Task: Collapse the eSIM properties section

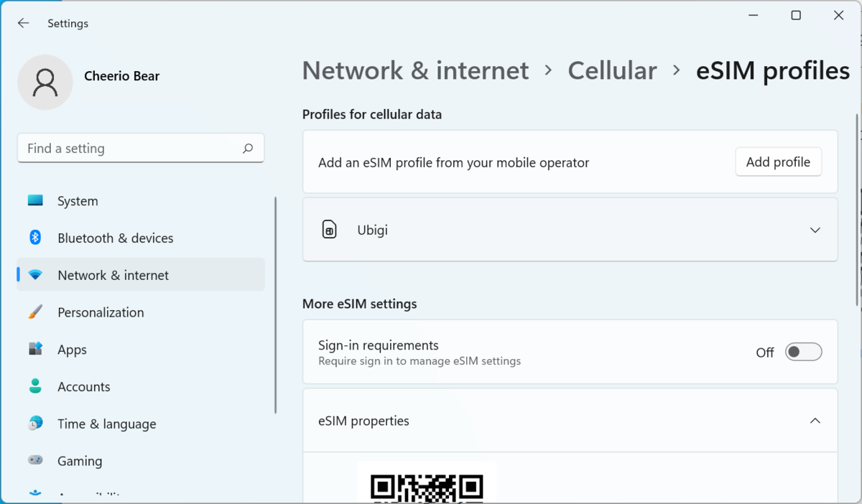Action: (815, 421)
